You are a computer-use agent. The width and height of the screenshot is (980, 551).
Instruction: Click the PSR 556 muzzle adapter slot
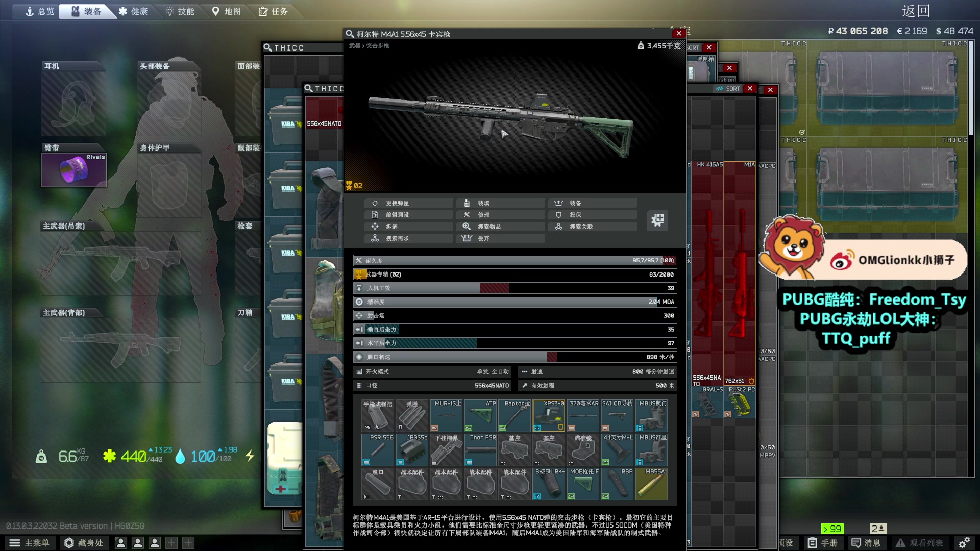[378, 450]
